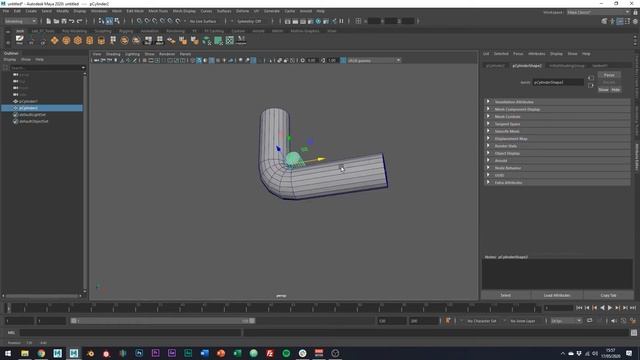Screen dimensions: 640x360
Task: Toggle the output connections icon beside Show
Action: click(591, 85)
